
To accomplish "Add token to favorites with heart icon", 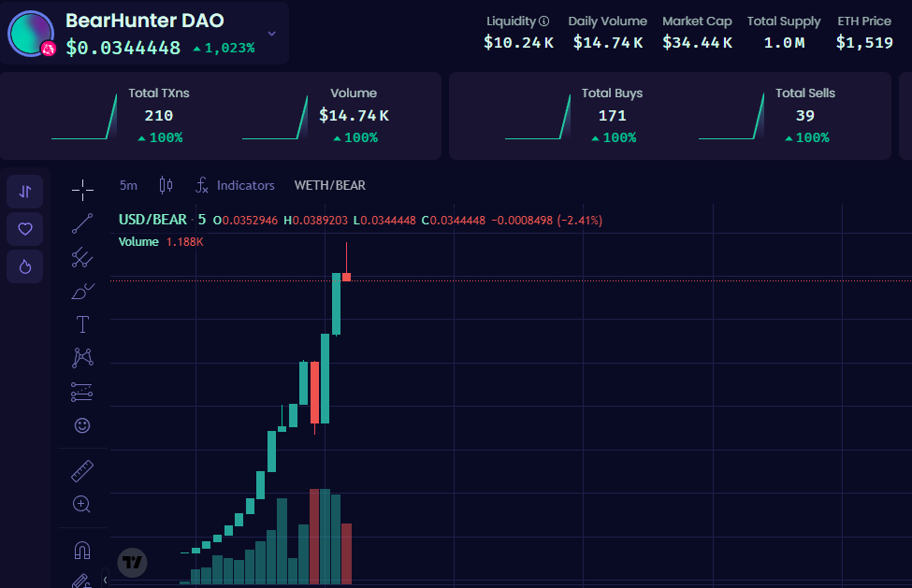I will [25, 229].
